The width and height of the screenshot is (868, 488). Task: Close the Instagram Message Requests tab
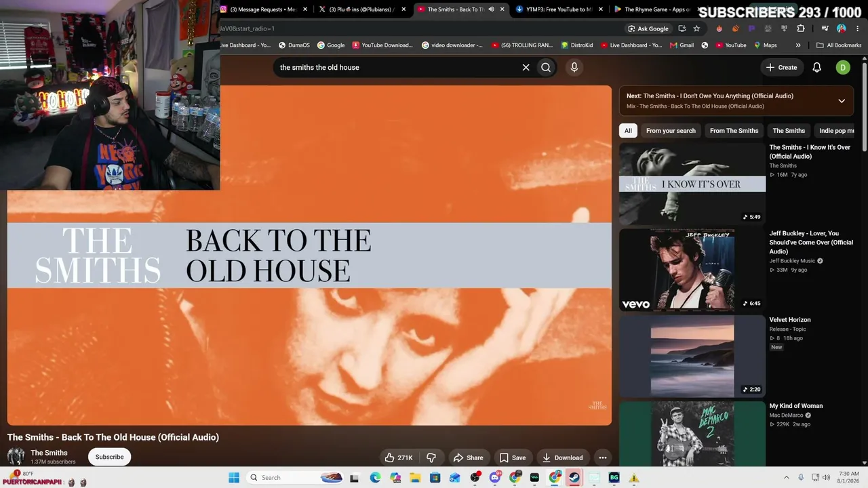[305, 9]
